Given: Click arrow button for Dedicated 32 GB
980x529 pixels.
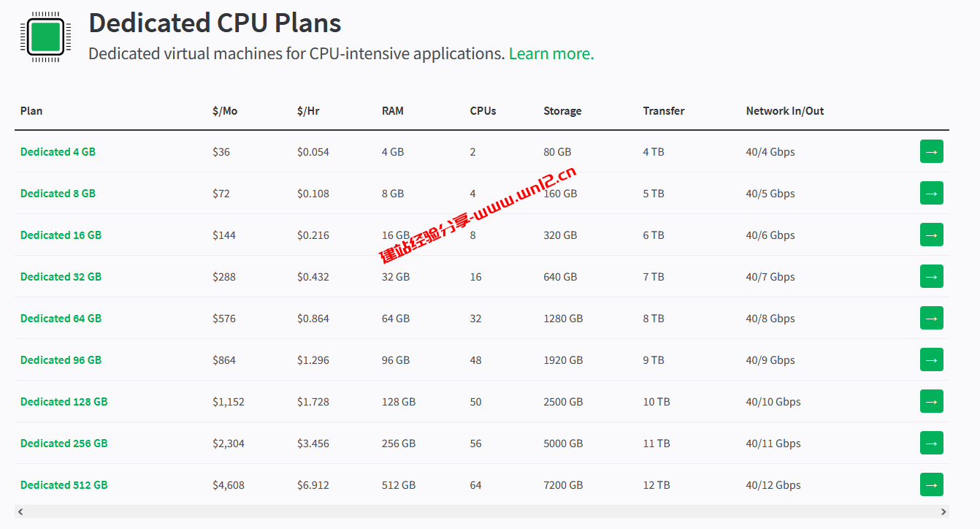Looking at the screenshot, I should click(931, 276).
